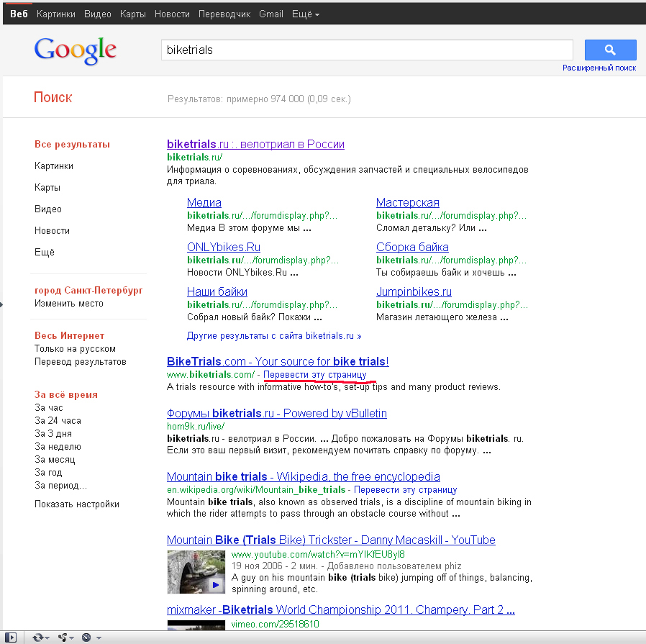The width and height of the screenshot is (646, 644).
Task: Show search settings via Показать настройки
Action: click(77, 504)
